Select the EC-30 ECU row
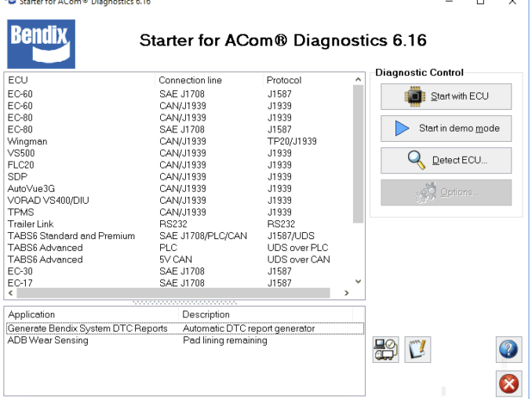 coord(179,271)
